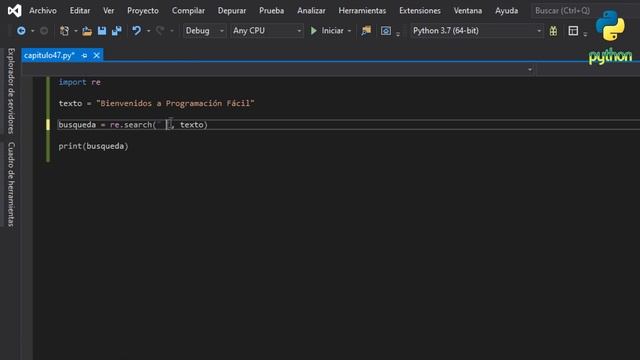
Task: Open the Analizar menu
Action: (311, 11)
